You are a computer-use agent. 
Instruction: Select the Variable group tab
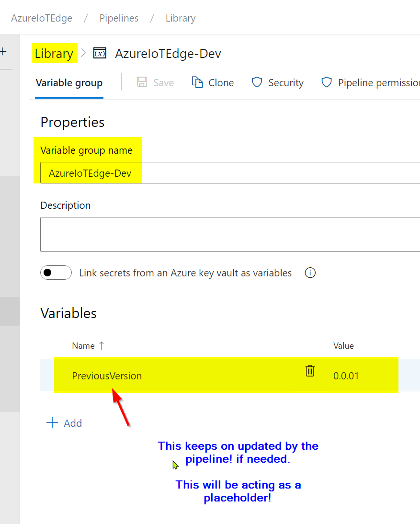click(69, 83)
